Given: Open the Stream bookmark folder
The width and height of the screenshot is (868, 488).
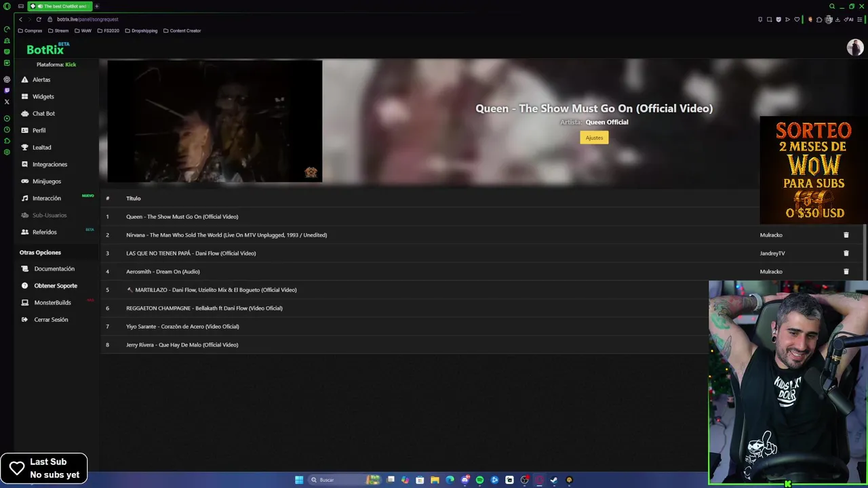Looking at the screenshot, I should point(58,30).
